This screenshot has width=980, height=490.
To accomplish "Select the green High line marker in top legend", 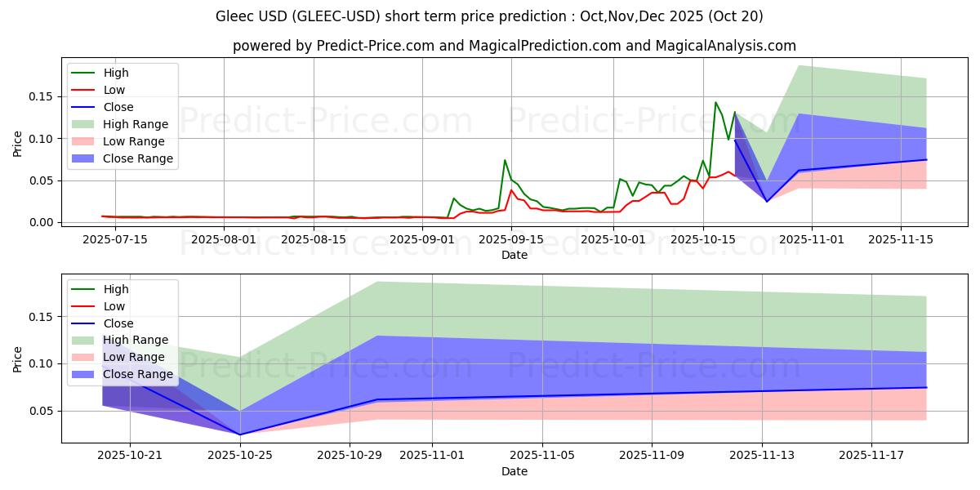I will [x=83, y=73].
